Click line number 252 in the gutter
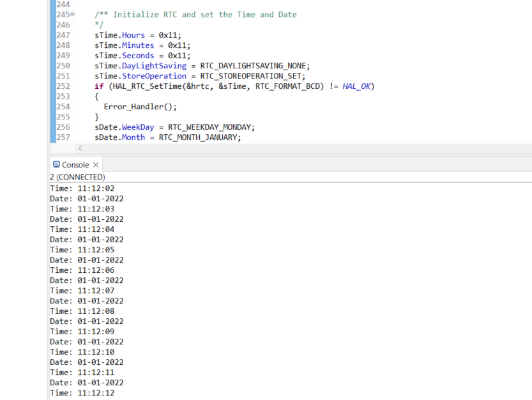 click(x=65, y=86)
